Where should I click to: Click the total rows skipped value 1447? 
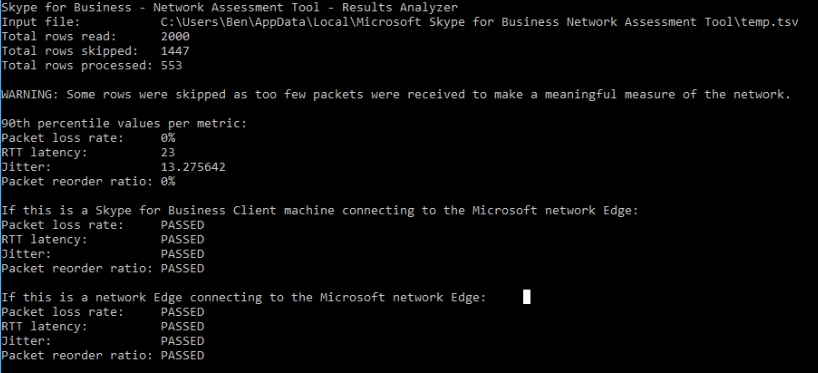[x=175, y=51]
